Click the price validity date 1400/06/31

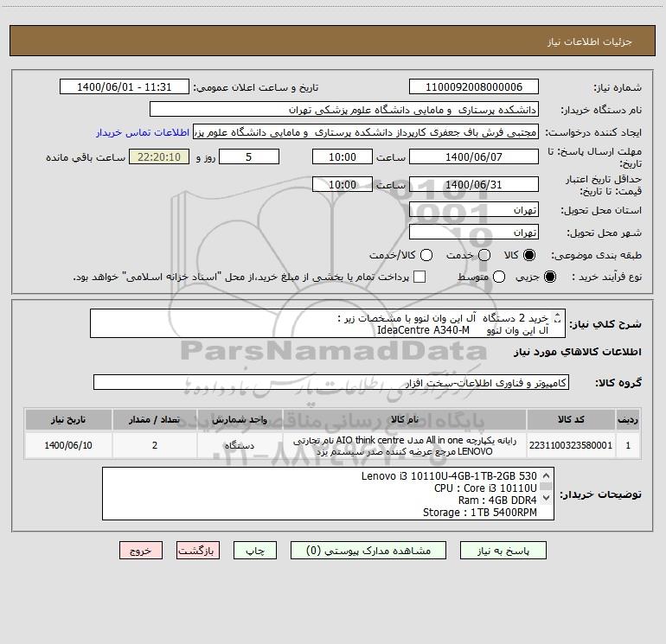[474, 185]
